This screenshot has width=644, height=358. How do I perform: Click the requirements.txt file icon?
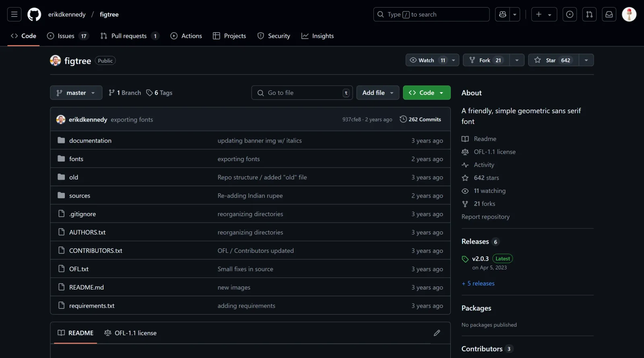(61, 305)
